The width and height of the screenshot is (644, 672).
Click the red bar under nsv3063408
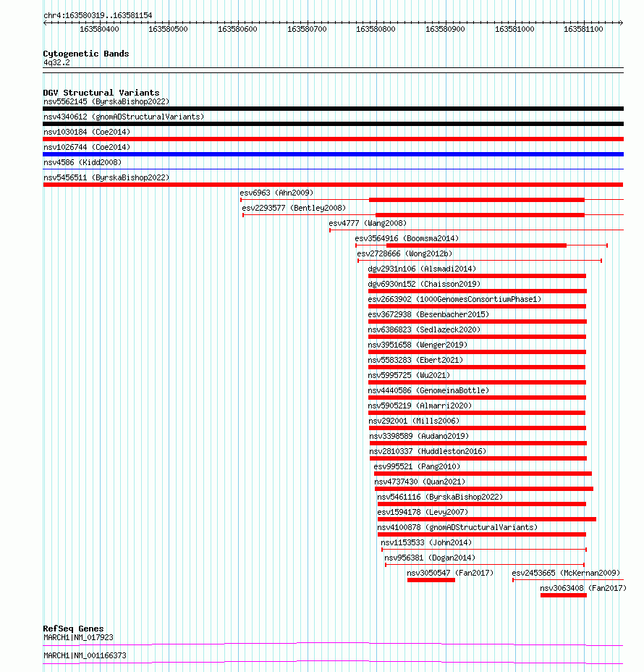pyautogui.click(x=564, y=595)
